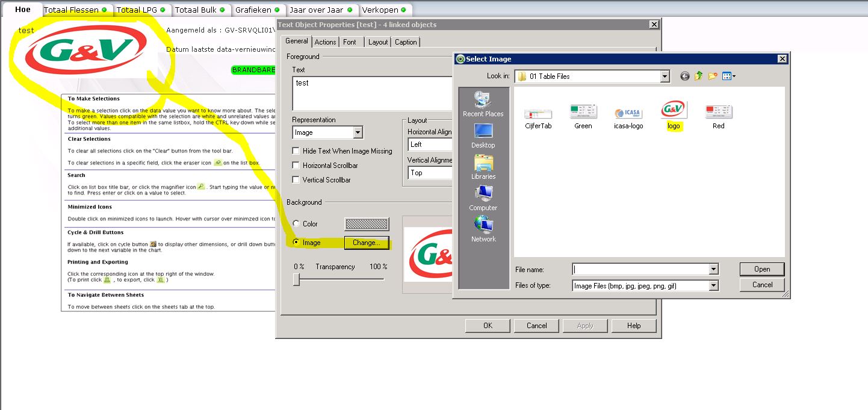This screenshot has height=410, width=868.
Task: Click the XL export icon in help text
Action: click(161, 279)
